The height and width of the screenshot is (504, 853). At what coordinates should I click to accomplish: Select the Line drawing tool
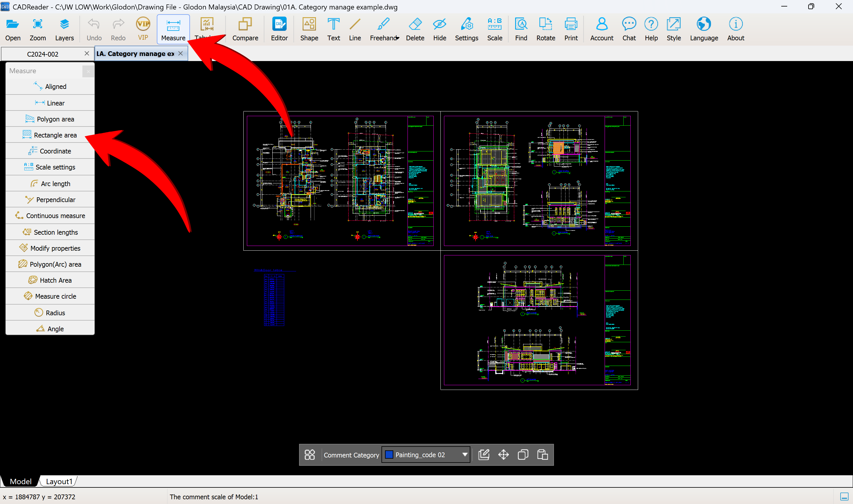355,29
